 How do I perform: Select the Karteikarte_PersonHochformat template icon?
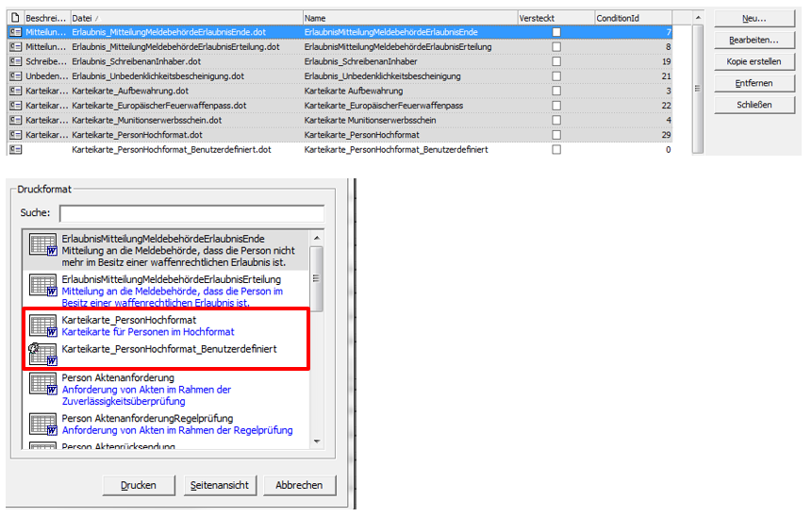pyautogui.click(x=43, y=326)
